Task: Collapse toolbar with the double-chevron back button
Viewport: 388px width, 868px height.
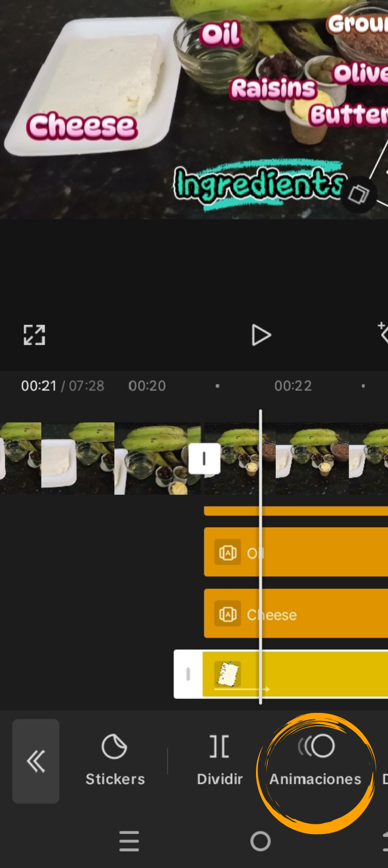Action: point(36,761)
